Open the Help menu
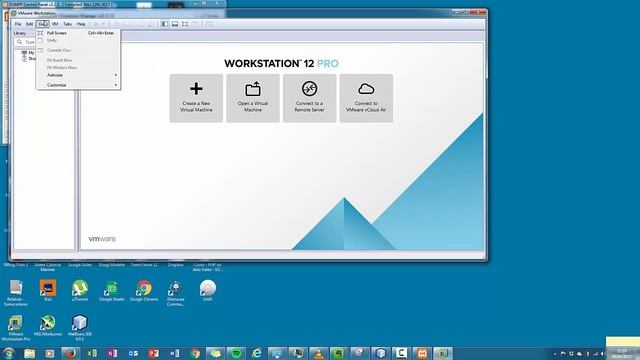 [x=81, y=24]
